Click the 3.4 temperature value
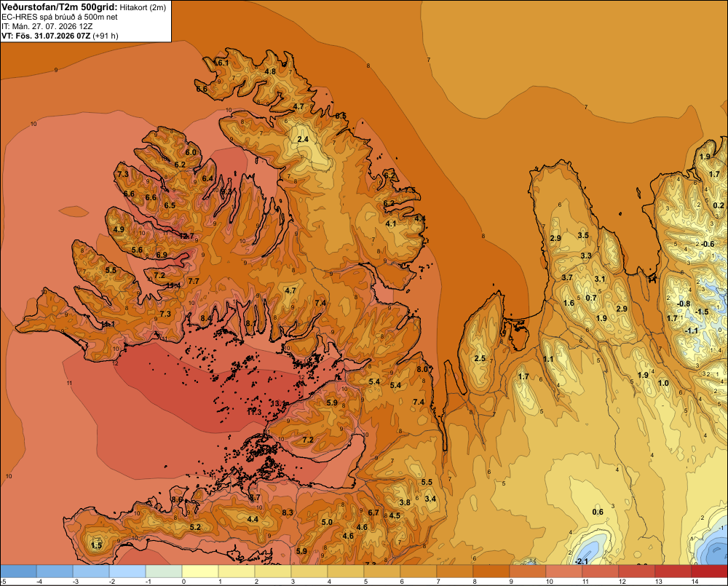The height and width of the screenshot is (586, 728). coord(430,499)
